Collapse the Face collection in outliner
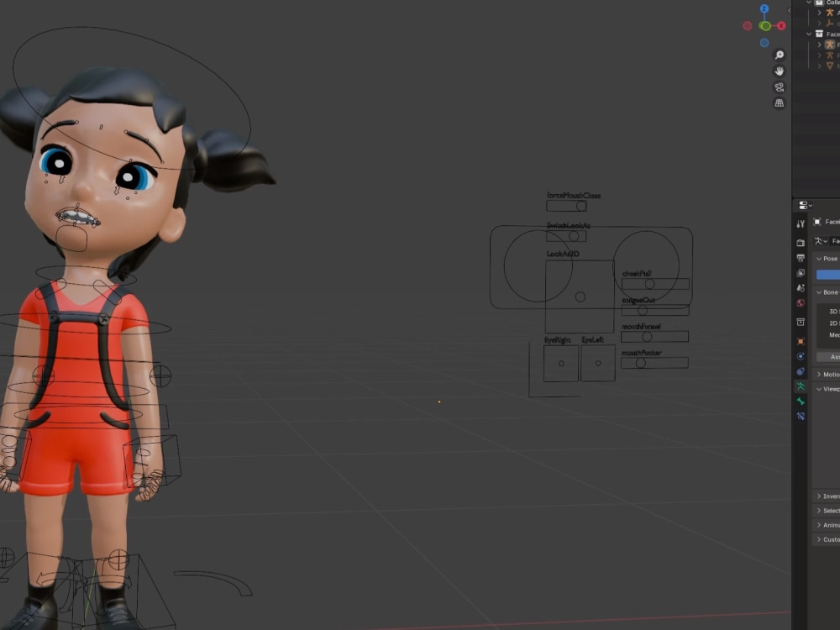 pos(809,34)
